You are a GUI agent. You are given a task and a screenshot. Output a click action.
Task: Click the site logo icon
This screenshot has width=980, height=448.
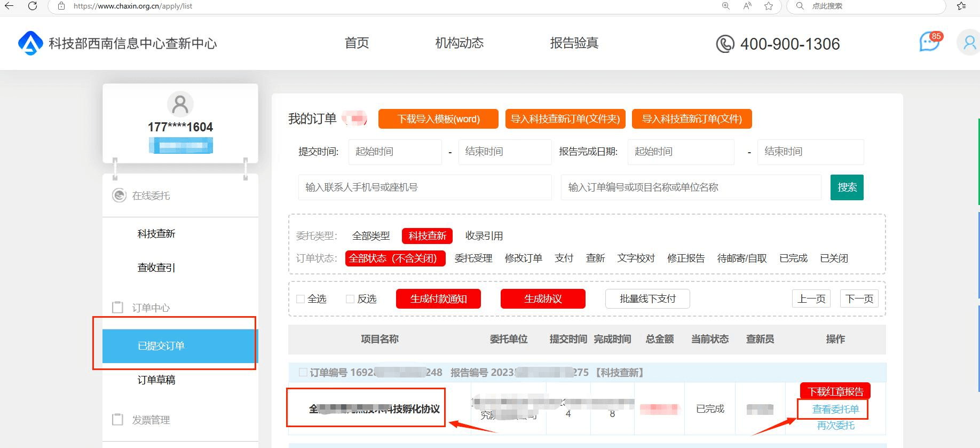30,43
